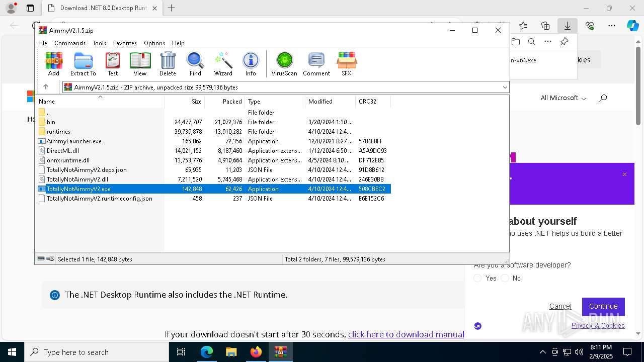Open the Windows Start menu
Image resolution: width=644 pixels, height=362 pixels.
tap(12, 352)
